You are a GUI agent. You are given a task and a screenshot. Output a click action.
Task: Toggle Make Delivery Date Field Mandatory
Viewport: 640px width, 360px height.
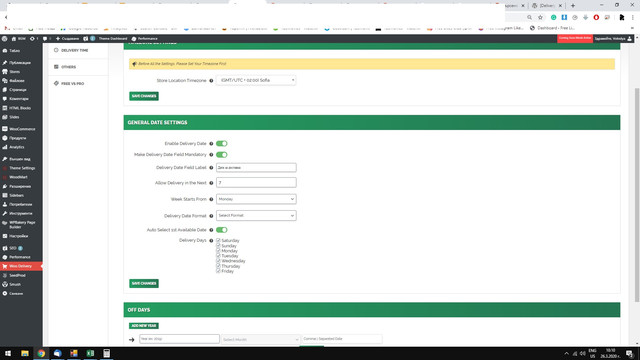pos(222,155)
